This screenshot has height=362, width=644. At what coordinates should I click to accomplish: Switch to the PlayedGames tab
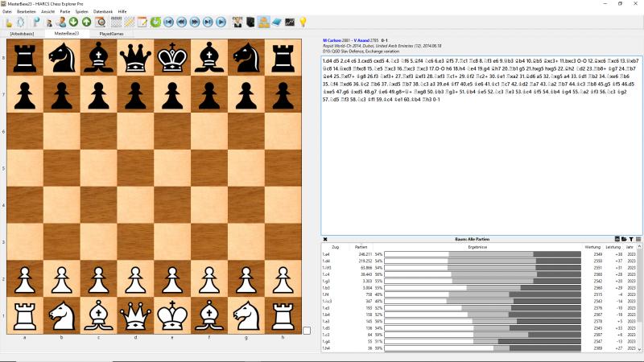tap(112, 34)
